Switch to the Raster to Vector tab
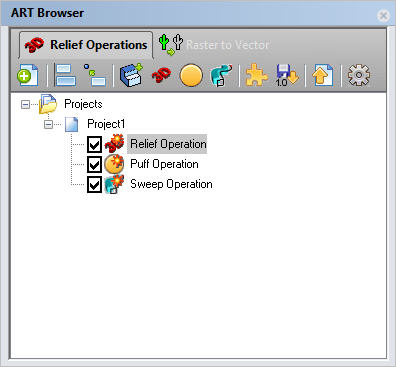 [213, 44]
